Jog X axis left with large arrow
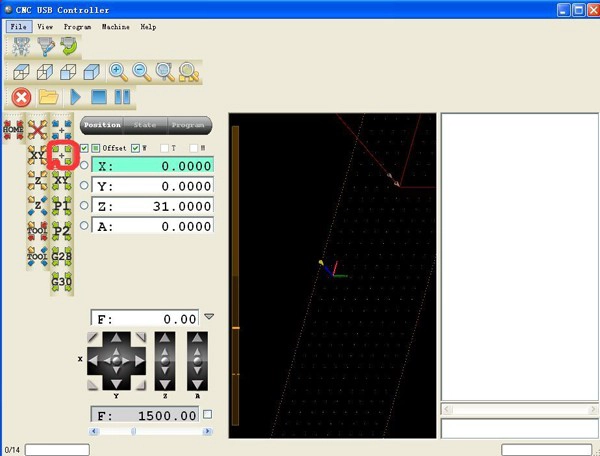The image size is (600, 456). (x=93, y=361)
